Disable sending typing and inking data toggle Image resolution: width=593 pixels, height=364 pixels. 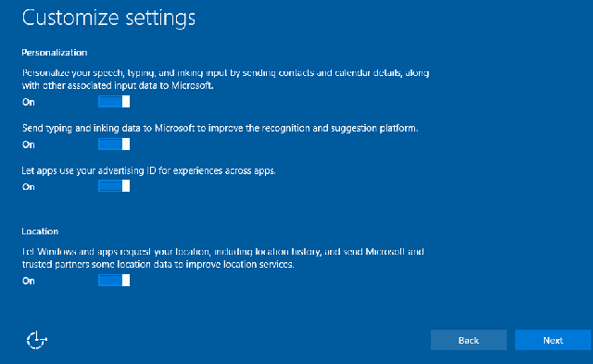point(114,144)
